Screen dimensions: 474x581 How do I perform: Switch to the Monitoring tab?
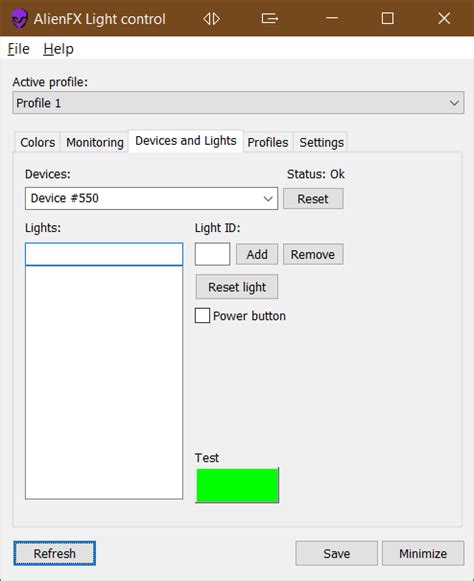click(x=95, y=142)
